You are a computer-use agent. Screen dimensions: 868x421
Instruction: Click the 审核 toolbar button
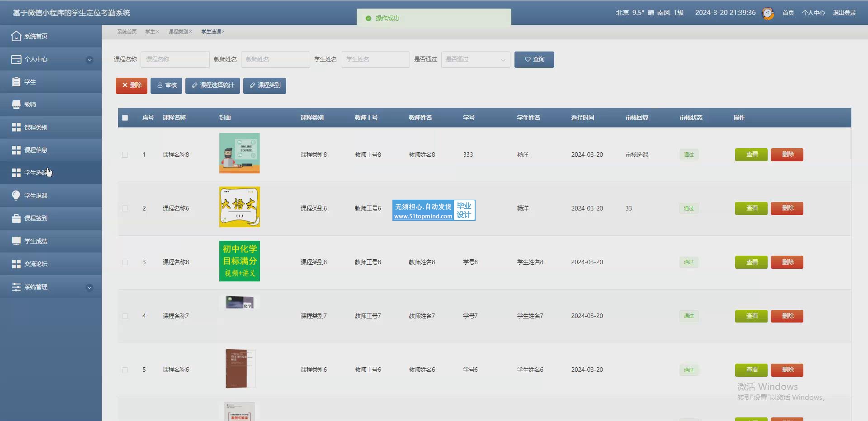pyautogui.click(x=166, y=85)
